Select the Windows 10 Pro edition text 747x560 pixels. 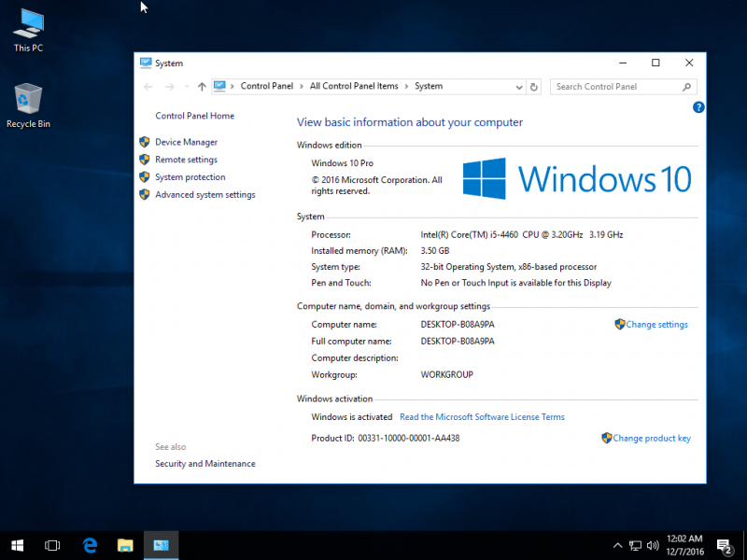[x=343, y=163]
